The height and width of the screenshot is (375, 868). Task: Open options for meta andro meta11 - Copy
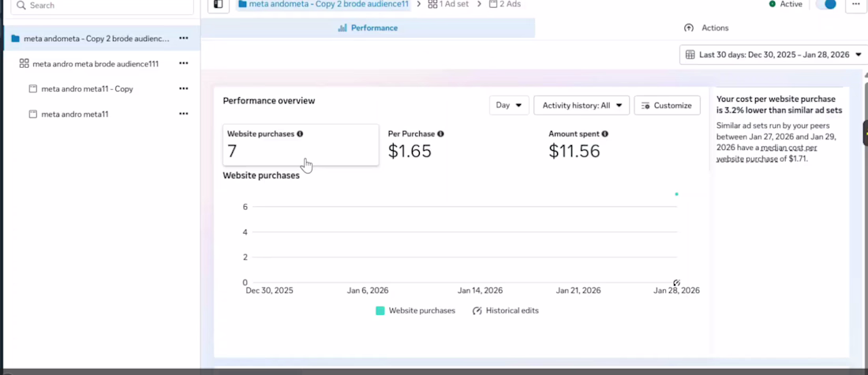[184, 88]
